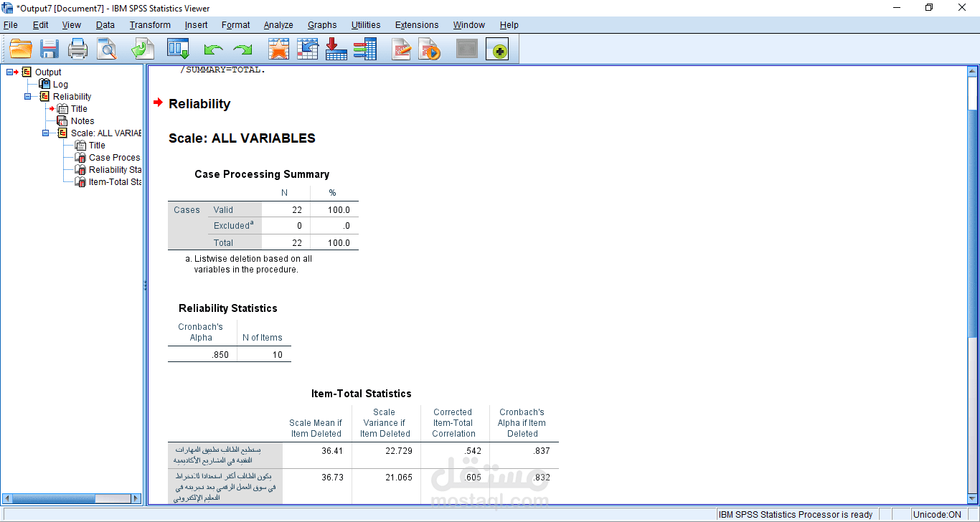Click the Listwise deletion footnote text
Image resolution: width=980 pixels, height=522 pixels.
point(248,265)
